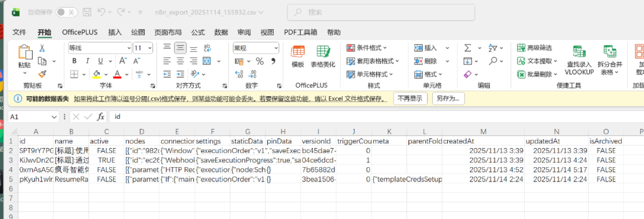The height and width of the screenshot is (219, 644).
Task: Click the merge and center icon
Action: click(x=206, y=61)
